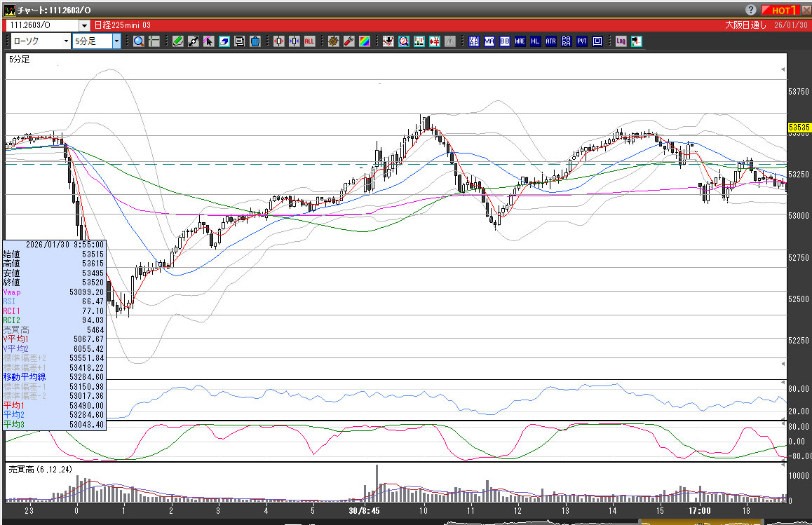Click the HOT1 button in title bar
This screenshot has height=525, width=812.
(x=780, y=10)
